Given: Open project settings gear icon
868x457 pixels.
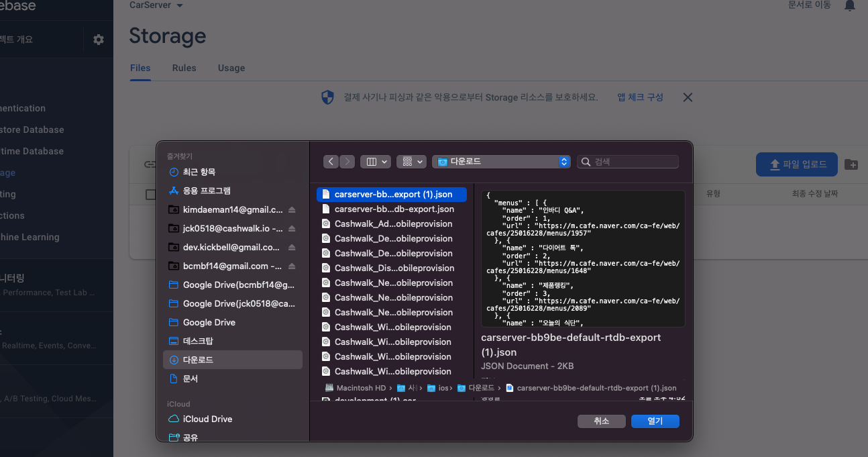Looking at the screenshot, I should [x=99, y=40].
